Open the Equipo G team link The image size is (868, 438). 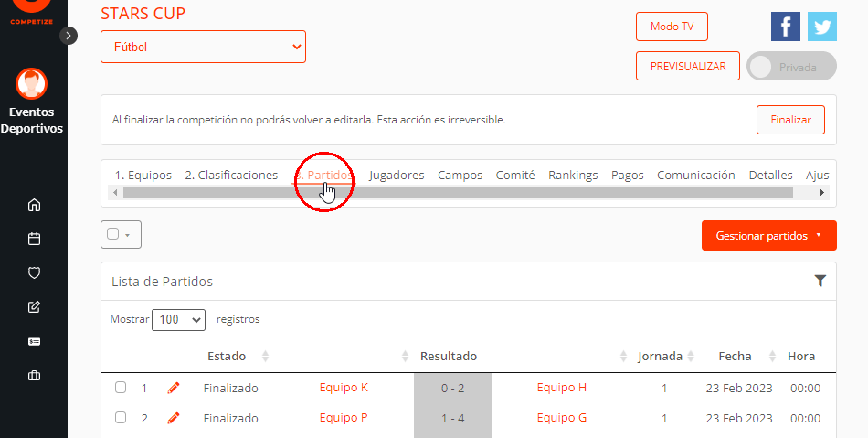click(x=561, y=418)
